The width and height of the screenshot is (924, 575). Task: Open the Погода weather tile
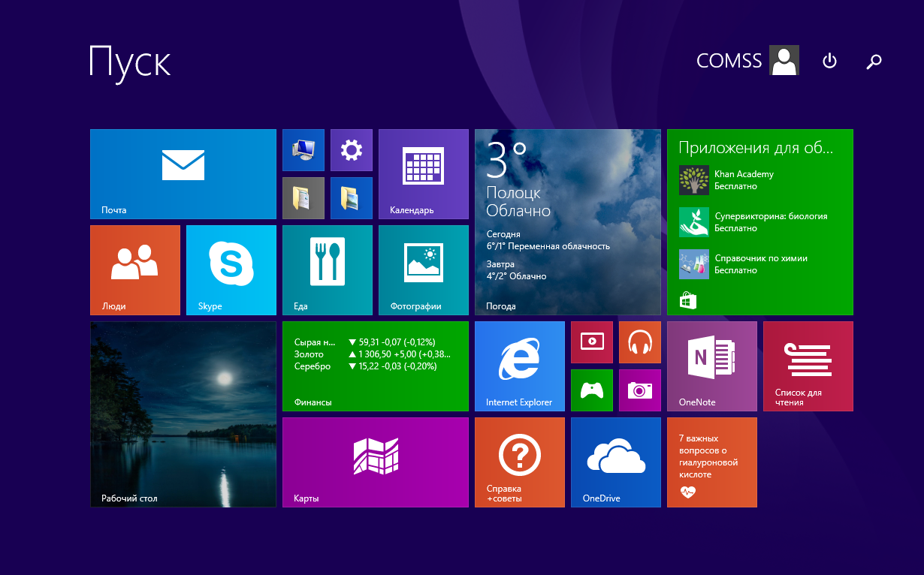click(x=567, y=221)
